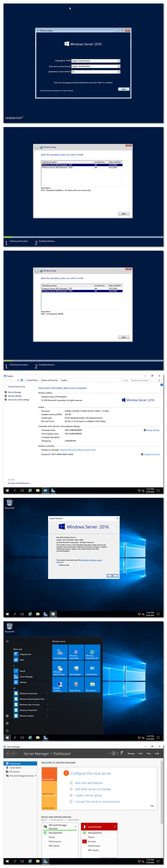167x868 pixels.
Task: Open the Remote Desktop tile
Action: point(60,684)
